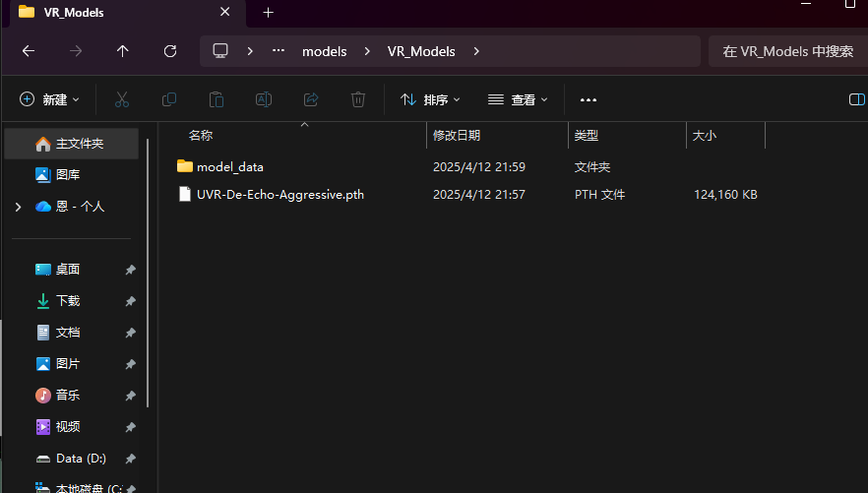The image size is (868, 493).
Task: Close the VR_Models tab
Action: [x=224, y=12]
